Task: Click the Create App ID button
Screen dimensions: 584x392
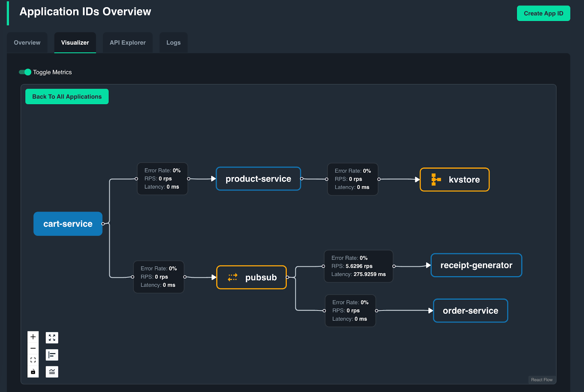Action: 543,13
